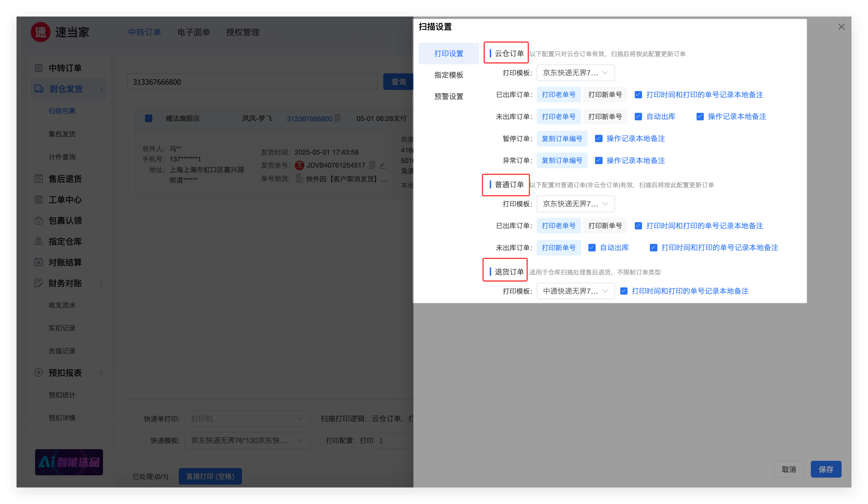Click the AI智能选品 banner
The width and height of the screenshot is (868, 504).
click(69, 462)
